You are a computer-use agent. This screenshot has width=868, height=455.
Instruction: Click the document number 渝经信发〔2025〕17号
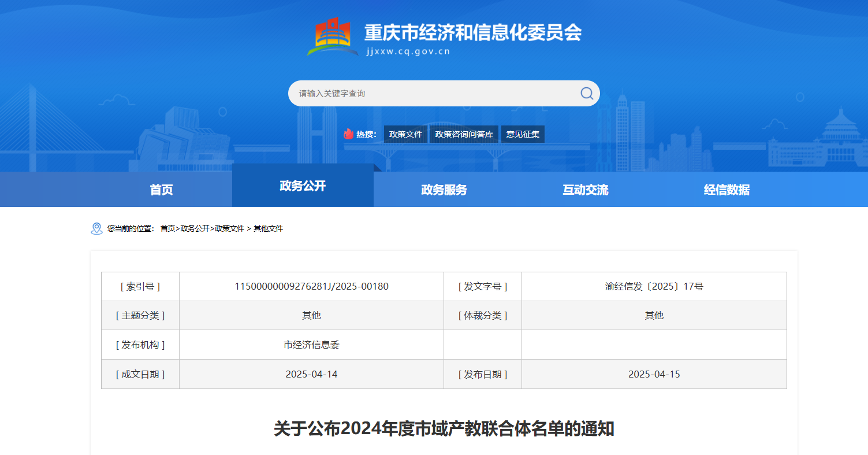click(654, 286)
